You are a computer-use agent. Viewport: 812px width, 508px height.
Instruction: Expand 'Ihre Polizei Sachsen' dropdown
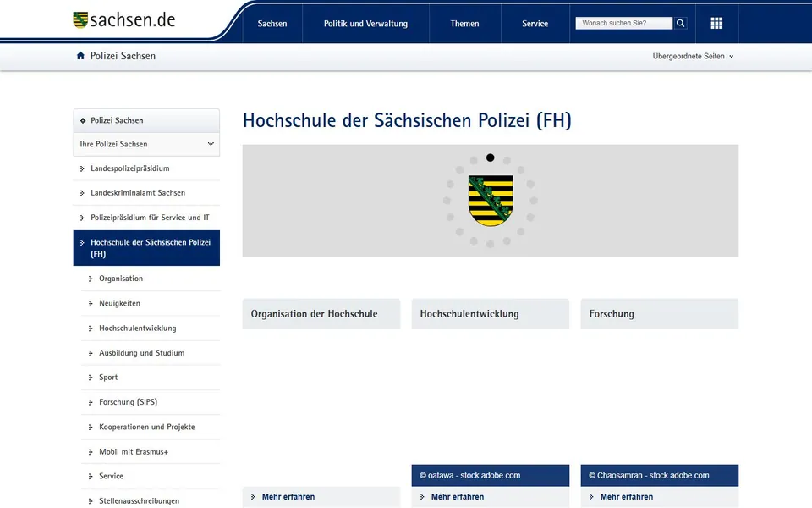point(146,144)
